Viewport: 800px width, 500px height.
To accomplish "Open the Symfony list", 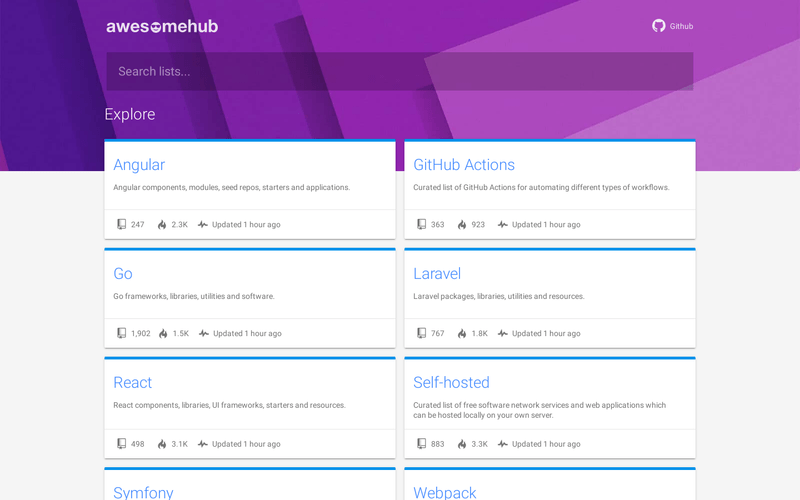I will point(143,492).
